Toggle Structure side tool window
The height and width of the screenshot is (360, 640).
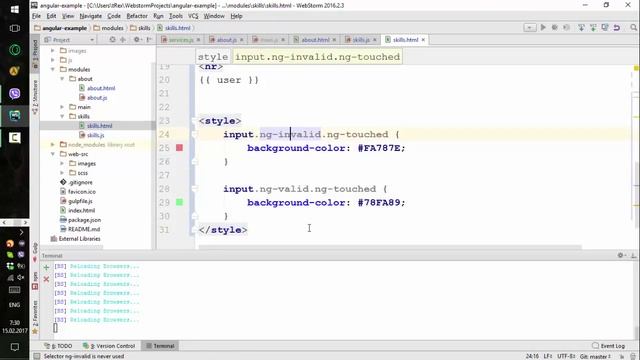pyautogui.click(x=35, y=97)
